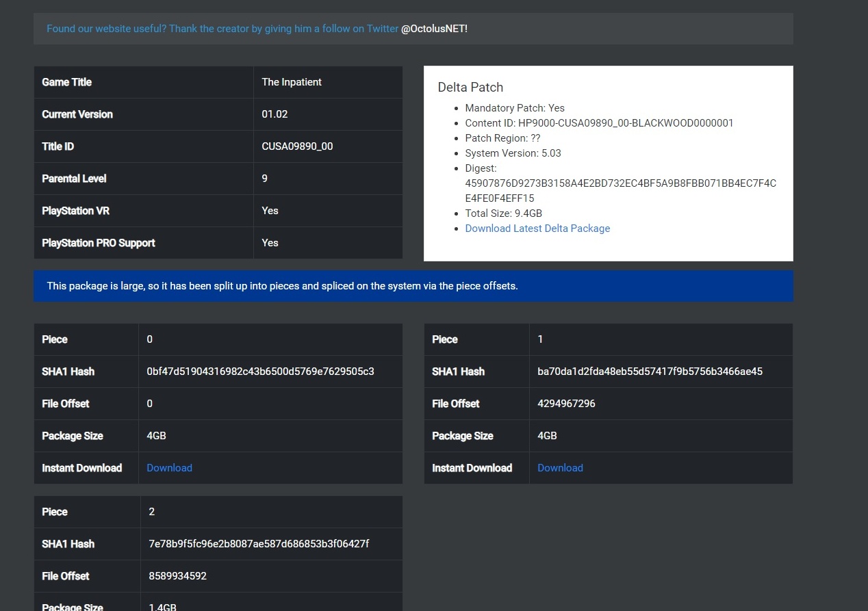This screenshot has height=611, width=868.
Task: Click the 'File Offset' label in piece 2 table
Action: [65, 576]
